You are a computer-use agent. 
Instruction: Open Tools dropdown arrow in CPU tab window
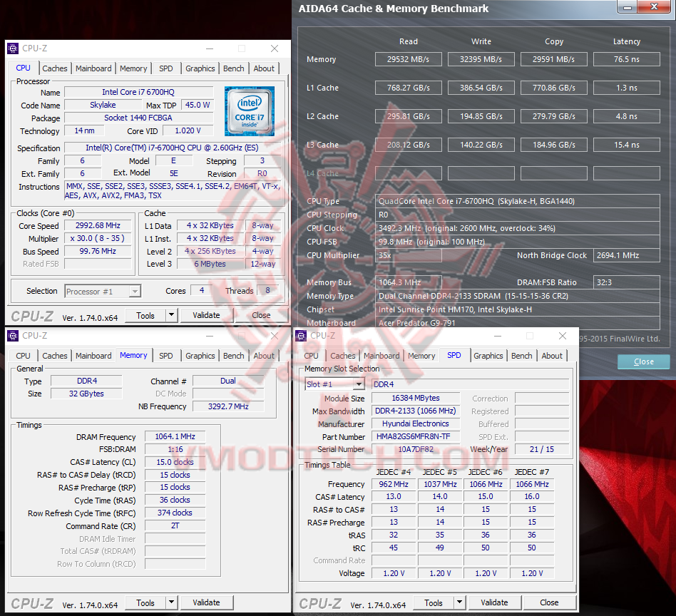pos(172,315)
